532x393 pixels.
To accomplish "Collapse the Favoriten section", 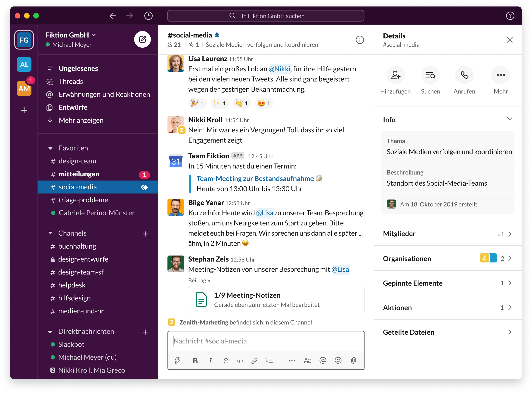I will point(50,148).
